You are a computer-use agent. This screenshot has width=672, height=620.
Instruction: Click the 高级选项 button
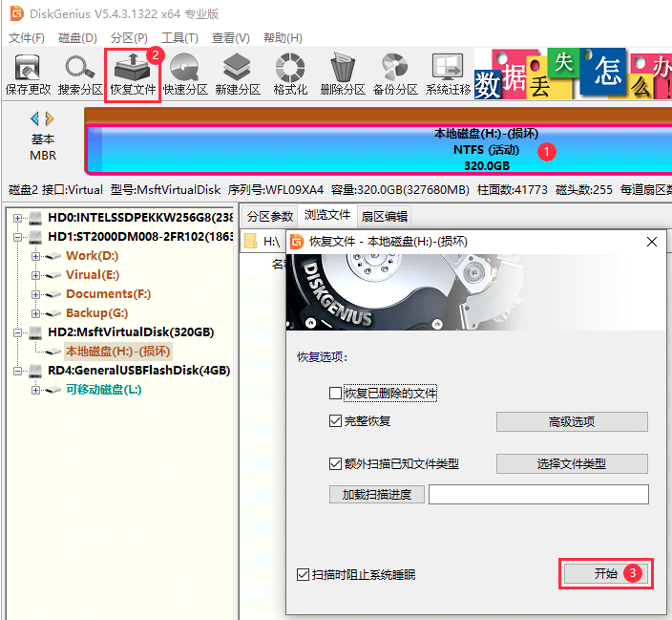(572, 421)
